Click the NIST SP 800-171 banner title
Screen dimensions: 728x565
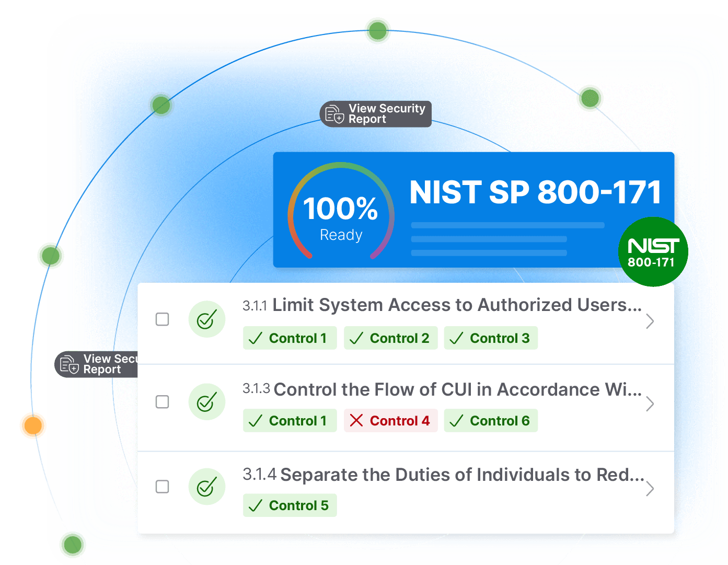(x=535, y=192)
